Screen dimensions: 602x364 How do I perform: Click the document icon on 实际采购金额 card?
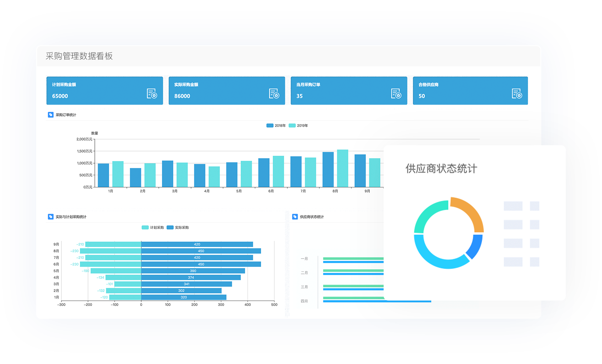pyautogui.click(x=274, y=94)
